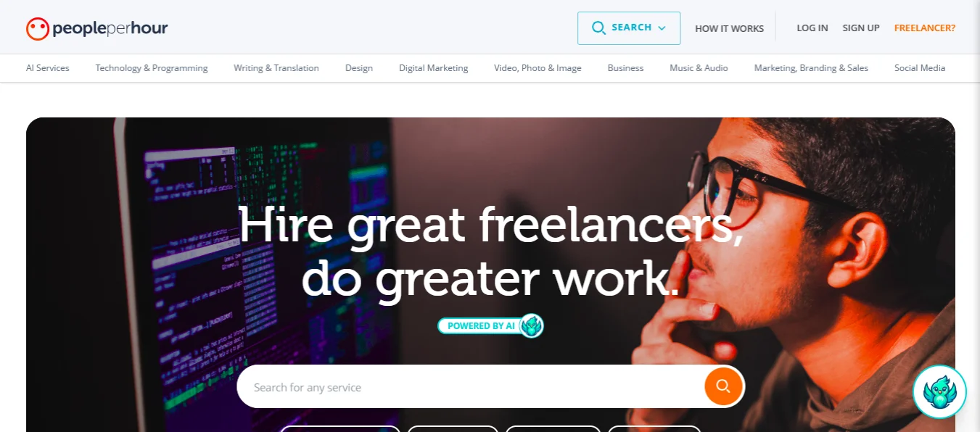Select the Social Media category
980x432 pixels.
click(920, 68)
